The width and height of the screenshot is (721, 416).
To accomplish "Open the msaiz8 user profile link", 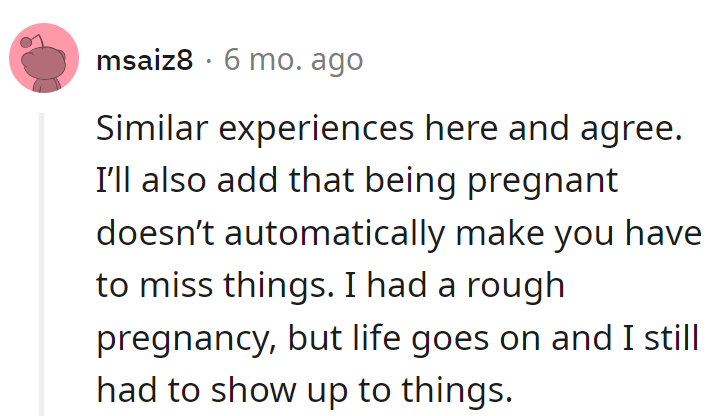I will pos(143,61).
